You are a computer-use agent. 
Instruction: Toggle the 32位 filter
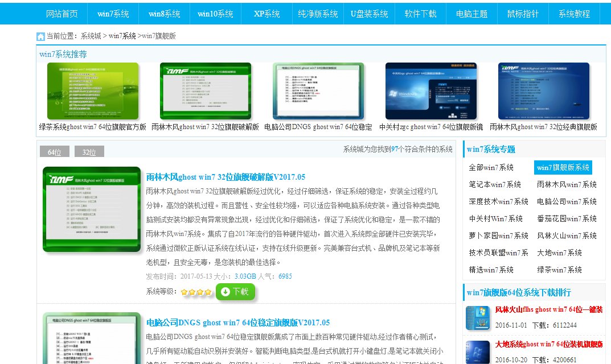coord(88,151)
